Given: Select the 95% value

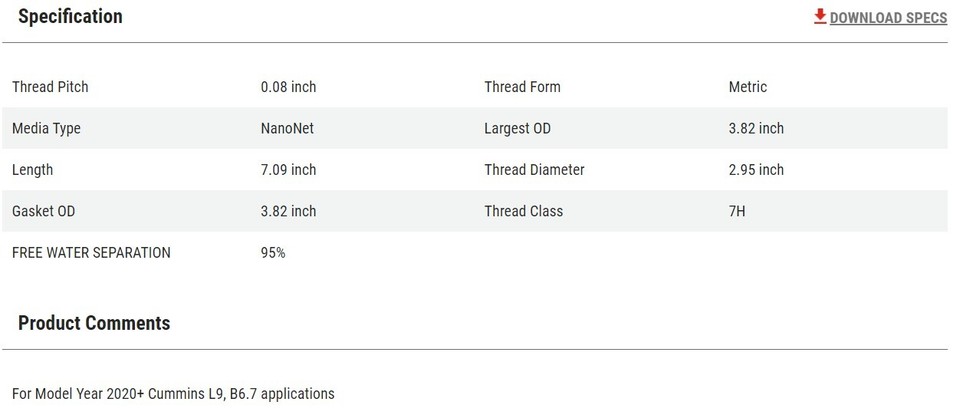Looking at the screenshot, I should click(273, 253).
